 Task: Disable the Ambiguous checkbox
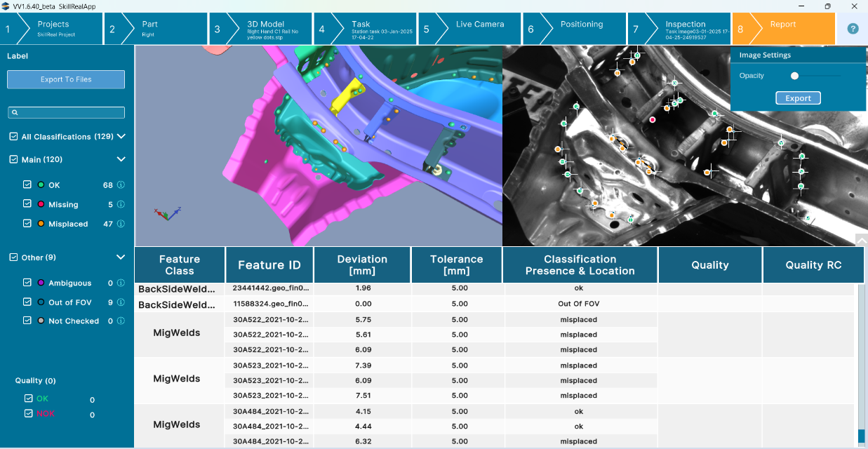[27, 283]
